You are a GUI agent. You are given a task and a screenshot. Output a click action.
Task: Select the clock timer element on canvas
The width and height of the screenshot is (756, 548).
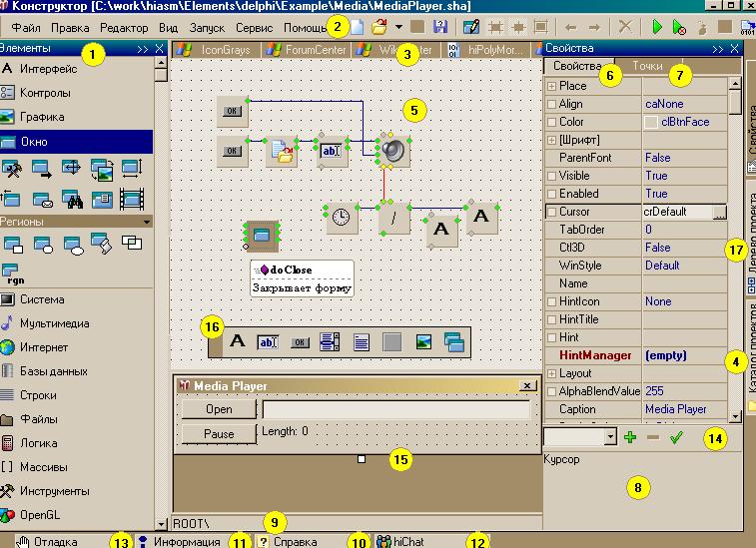pos(342,219)
